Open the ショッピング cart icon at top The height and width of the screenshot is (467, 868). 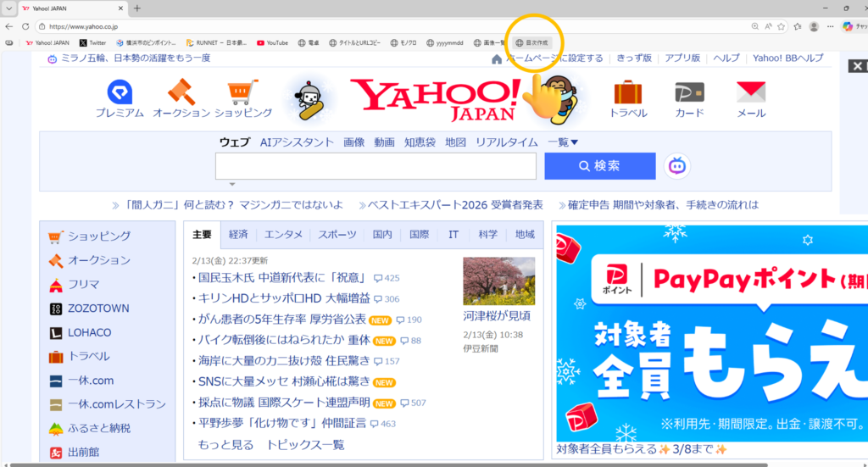(242, 92)
